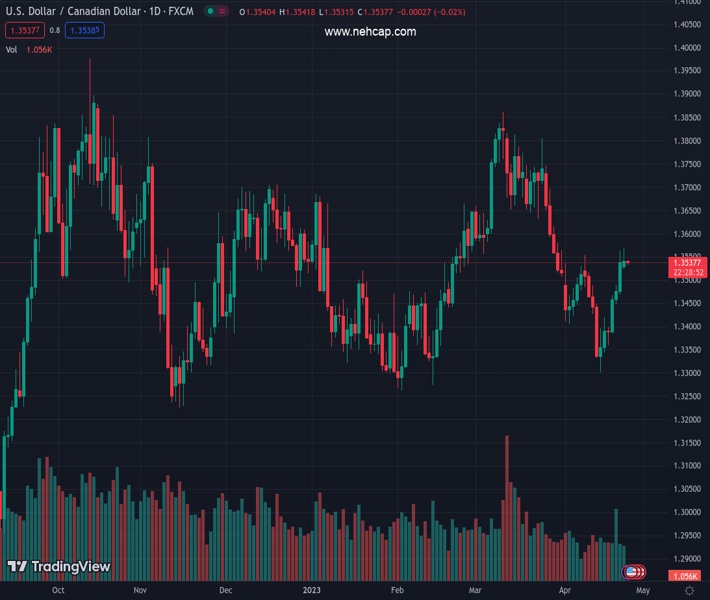Click the spread value 0.8 between prices

[54, 30]
